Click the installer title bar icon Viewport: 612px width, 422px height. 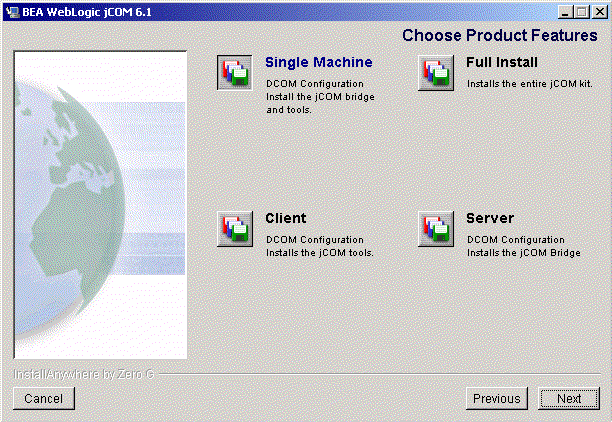pyautogui.click(x=12, y=12)
